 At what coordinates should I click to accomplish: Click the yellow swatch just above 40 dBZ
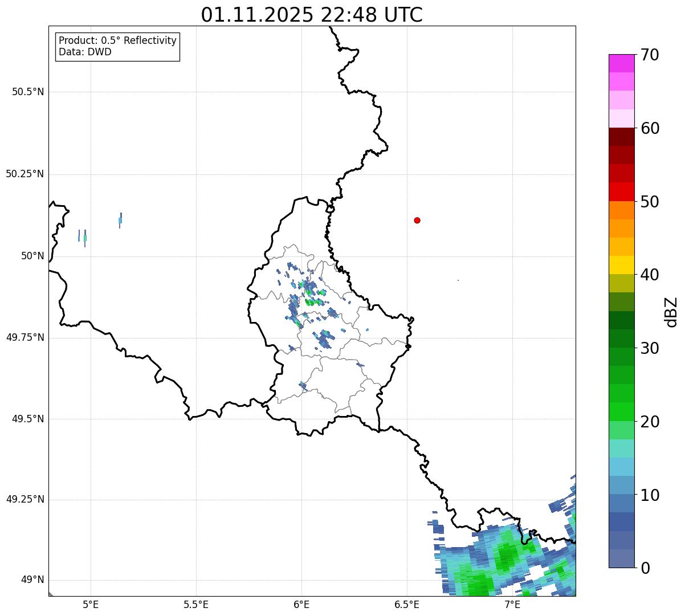[622, 265]
